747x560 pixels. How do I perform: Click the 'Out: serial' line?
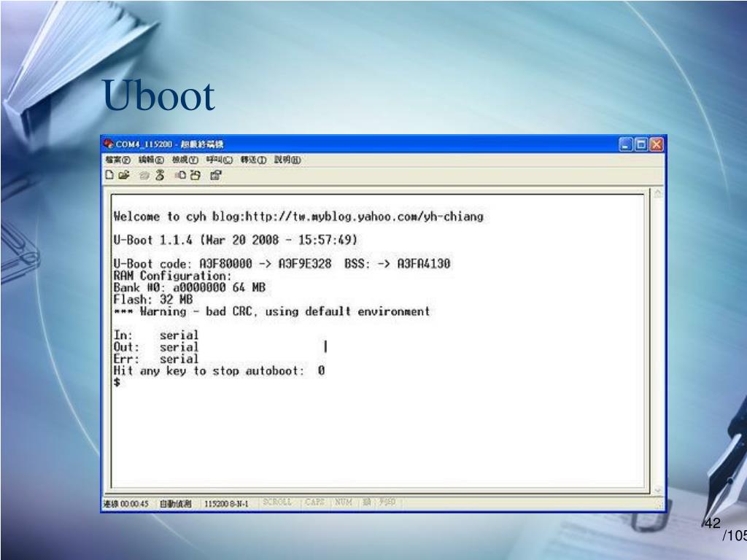[x=156, y=347]
